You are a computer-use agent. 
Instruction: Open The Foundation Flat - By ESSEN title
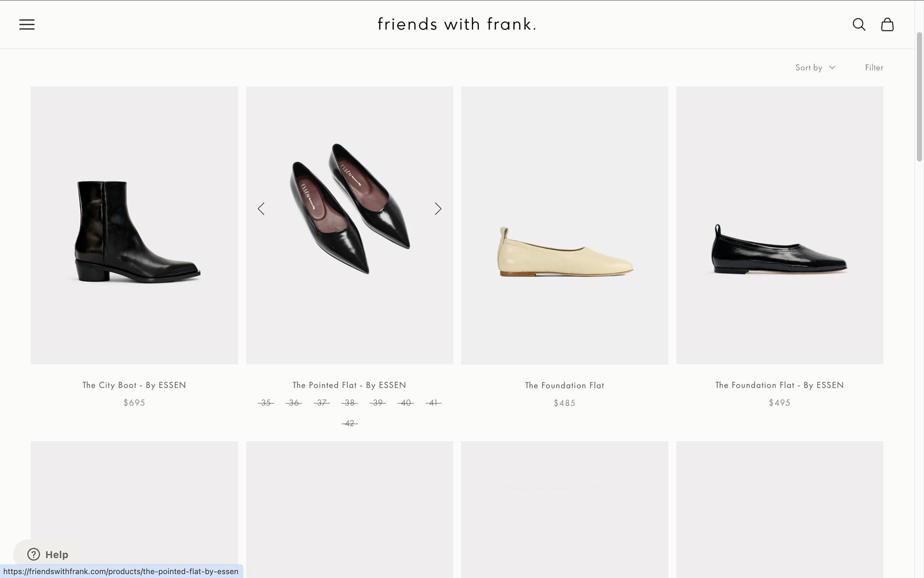[780, 385]
